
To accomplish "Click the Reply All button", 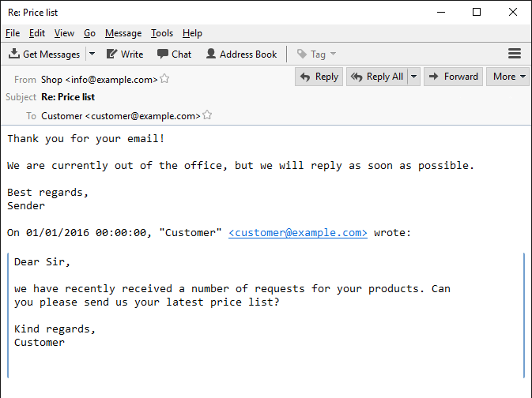I will (377, 77).
